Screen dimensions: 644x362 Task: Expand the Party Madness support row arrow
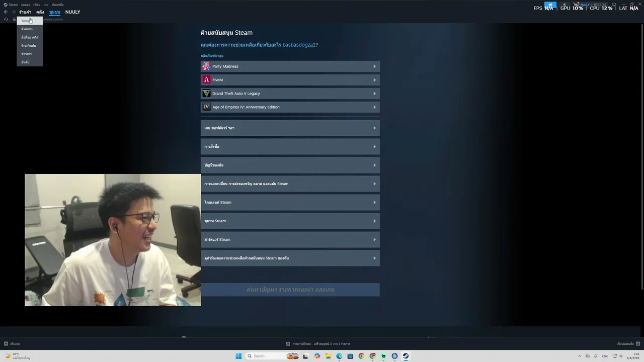point(374,66)
